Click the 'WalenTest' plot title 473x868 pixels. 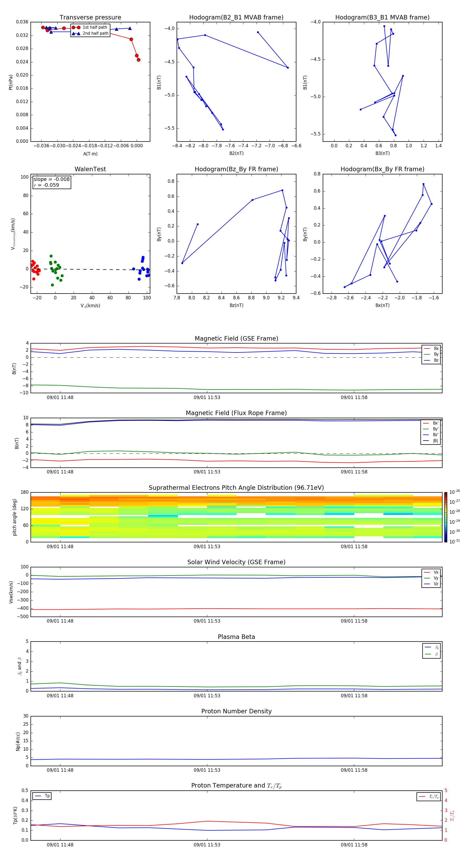[90, 169]
